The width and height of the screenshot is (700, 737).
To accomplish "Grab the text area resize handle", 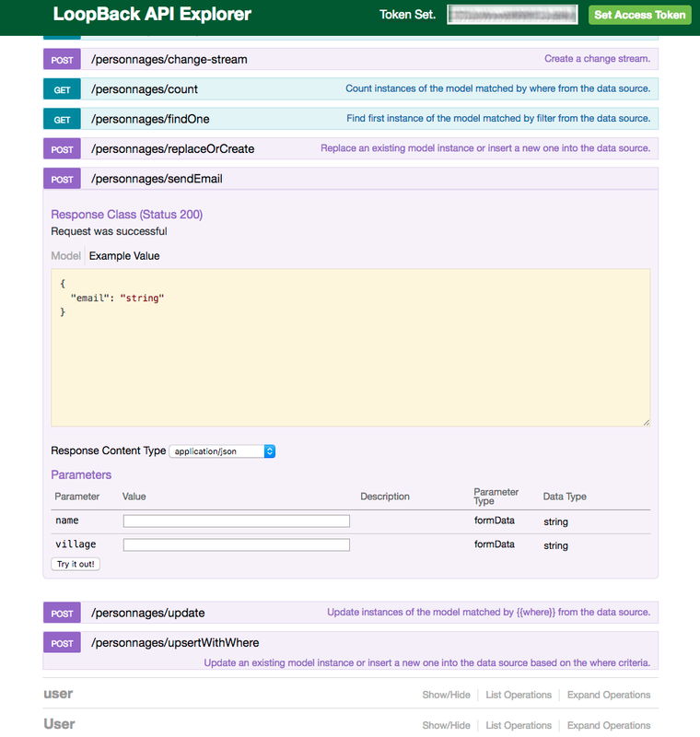I will click(x=647, y=423).
